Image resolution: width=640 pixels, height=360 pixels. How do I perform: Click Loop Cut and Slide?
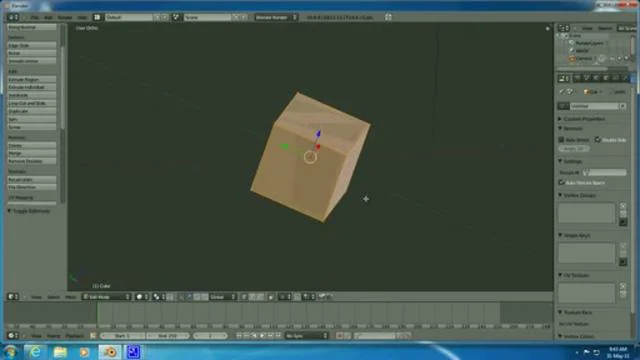pos(32,103)
